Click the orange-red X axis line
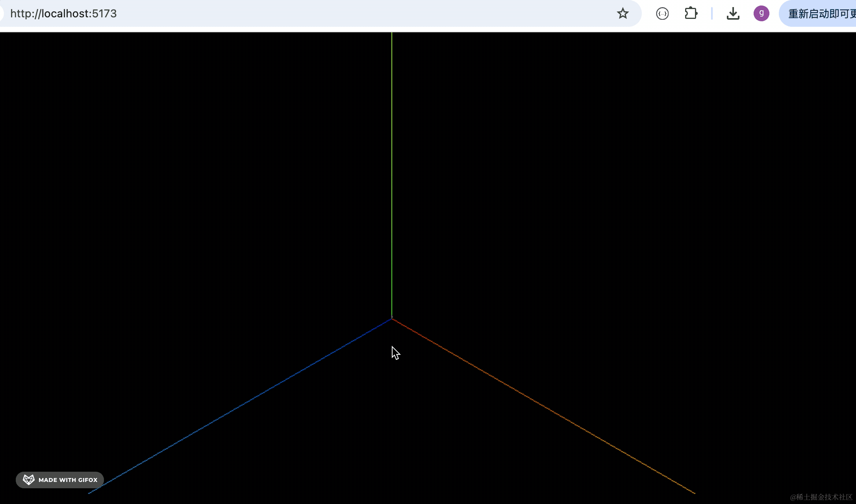Screen dimensions: 856x504 coord(543,406)
